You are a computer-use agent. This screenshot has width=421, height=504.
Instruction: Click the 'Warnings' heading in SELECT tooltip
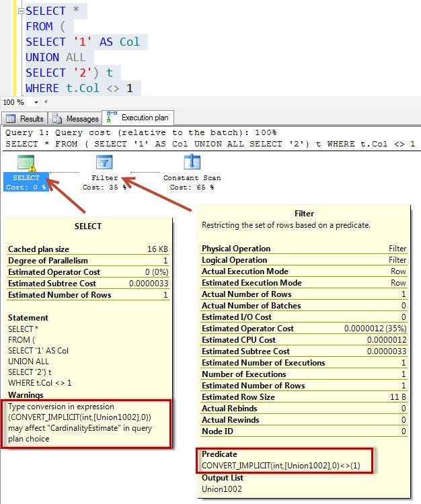click(x=26, y=394)
